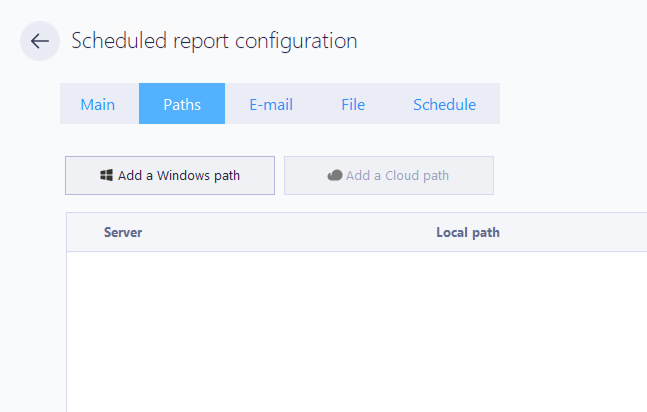Switch to the E-mail tab
Viewport: 647px width, 412px height.
click(x=271, y=104)
